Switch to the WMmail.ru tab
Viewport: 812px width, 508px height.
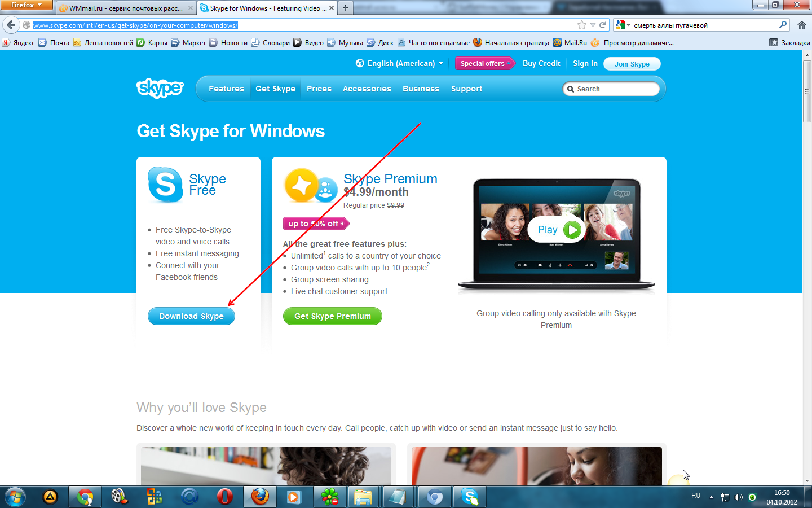pos(126,8)
